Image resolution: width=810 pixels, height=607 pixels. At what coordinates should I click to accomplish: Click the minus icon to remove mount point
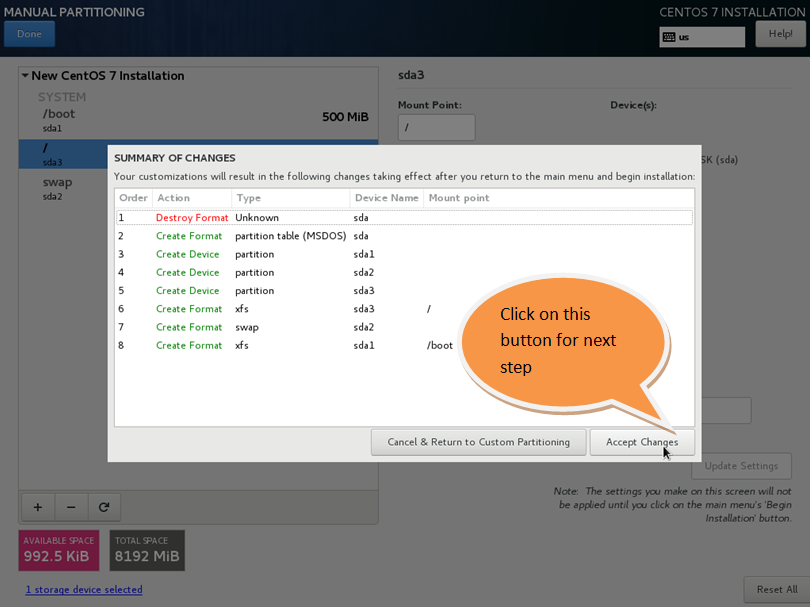tap(71, 507)
